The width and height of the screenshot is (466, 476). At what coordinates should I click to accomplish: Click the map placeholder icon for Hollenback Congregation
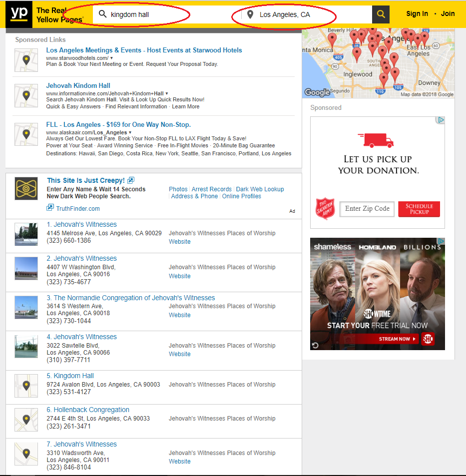point(26,420)
